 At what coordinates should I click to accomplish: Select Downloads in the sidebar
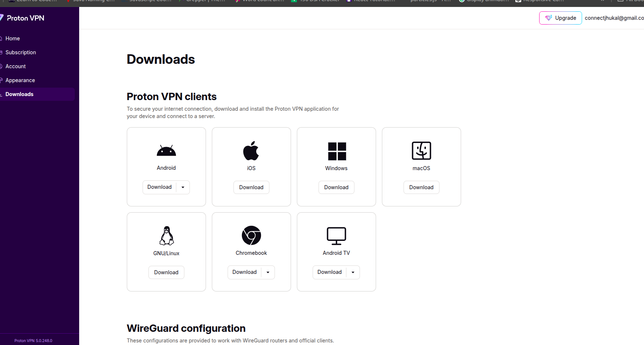(37, 94)
